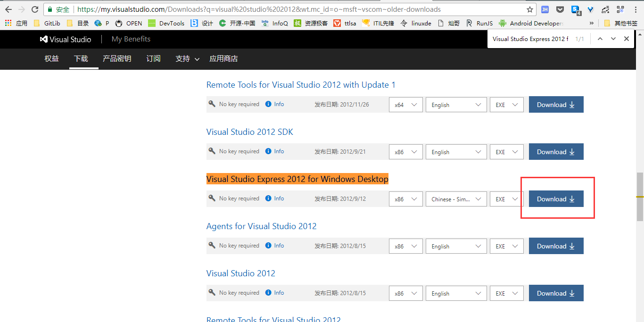
Task: Open the GitLib bookmark folder
Action: pyautogui.click(x=47, y=23)
